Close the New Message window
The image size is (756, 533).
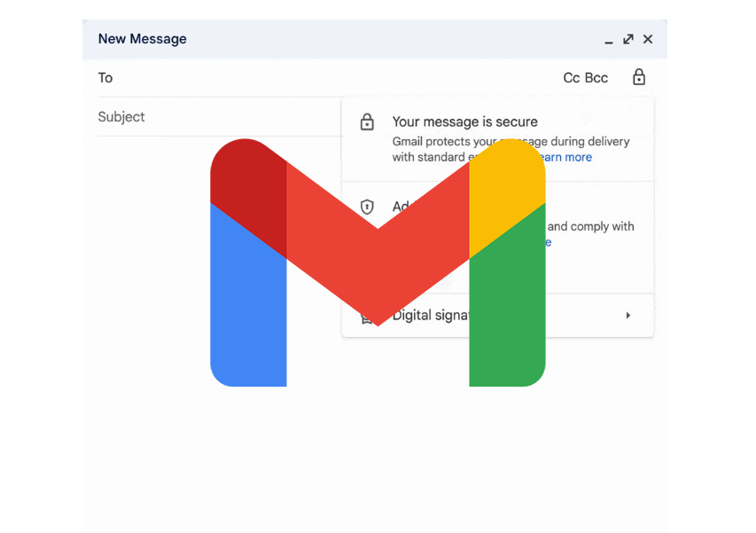coord(648,39)
